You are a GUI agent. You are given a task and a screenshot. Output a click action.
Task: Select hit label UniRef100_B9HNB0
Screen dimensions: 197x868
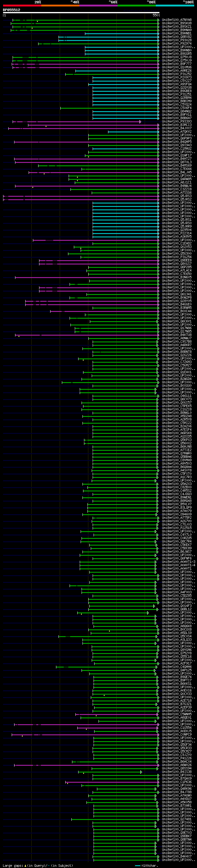177,50
